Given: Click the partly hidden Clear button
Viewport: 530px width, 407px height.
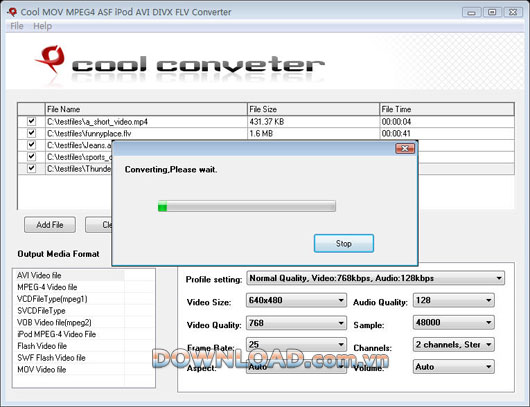Looking at the screenshot, I should [99, 225].
